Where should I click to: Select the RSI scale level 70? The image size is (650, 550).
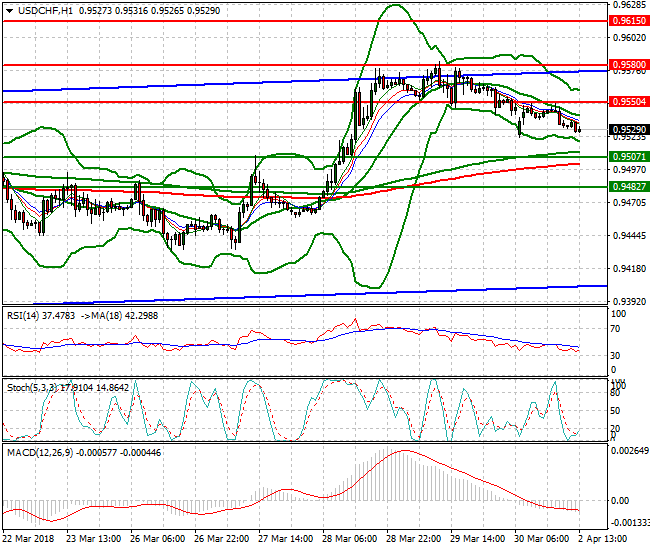(616, 329)
